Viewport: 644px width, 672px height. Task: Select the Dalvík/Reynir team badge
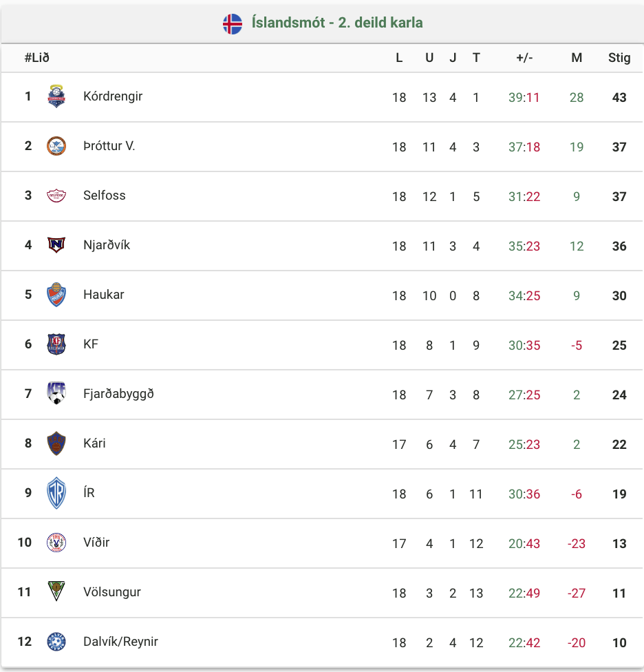[x=56, y=642]
